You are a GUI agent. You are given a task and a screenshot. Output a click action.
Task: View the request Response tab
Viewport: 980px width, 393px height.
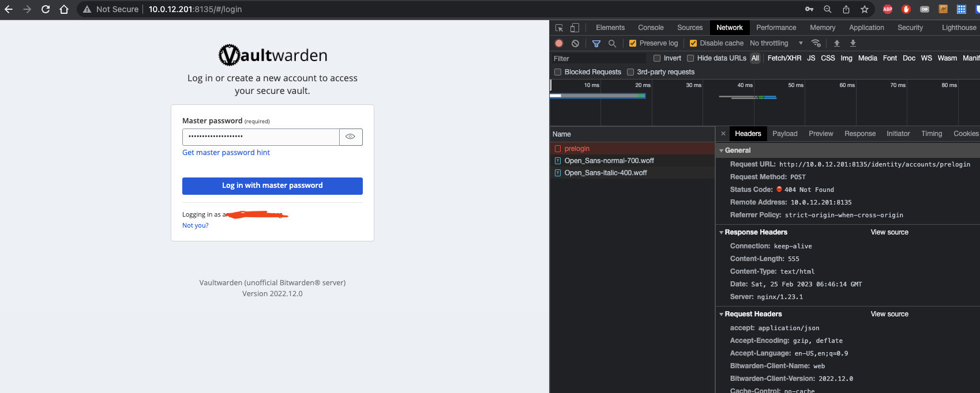point(860,134)
